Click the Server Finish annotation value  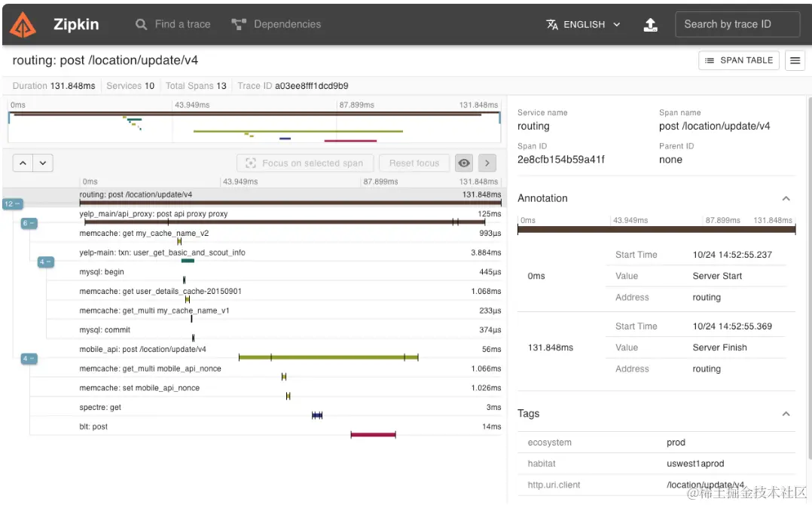tap(720, 347)
